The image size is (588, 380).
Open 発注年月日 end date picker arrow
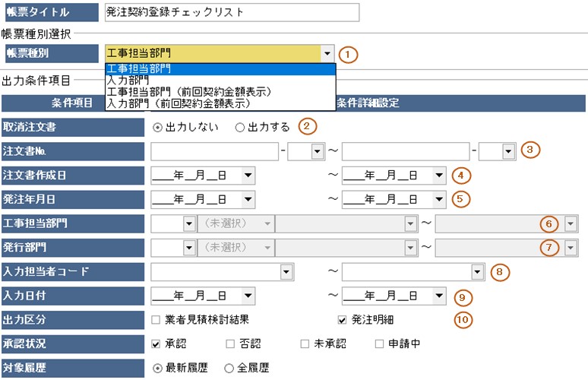pos(438,199)
